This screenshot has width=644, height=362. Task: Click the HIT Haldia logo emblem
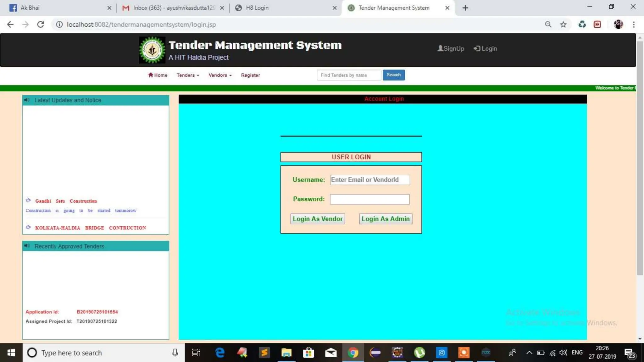[x=152, y=50]
